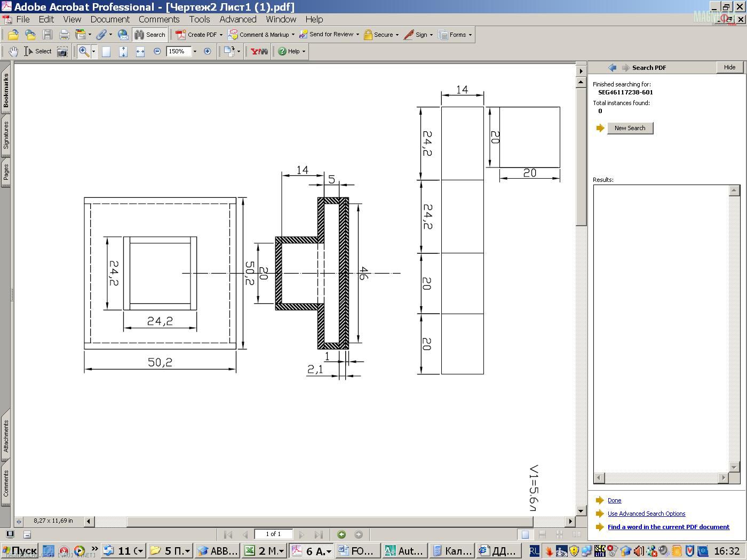Open the Comments menu
This screenshot has height=560, width=747.
[x=159, y=19]
